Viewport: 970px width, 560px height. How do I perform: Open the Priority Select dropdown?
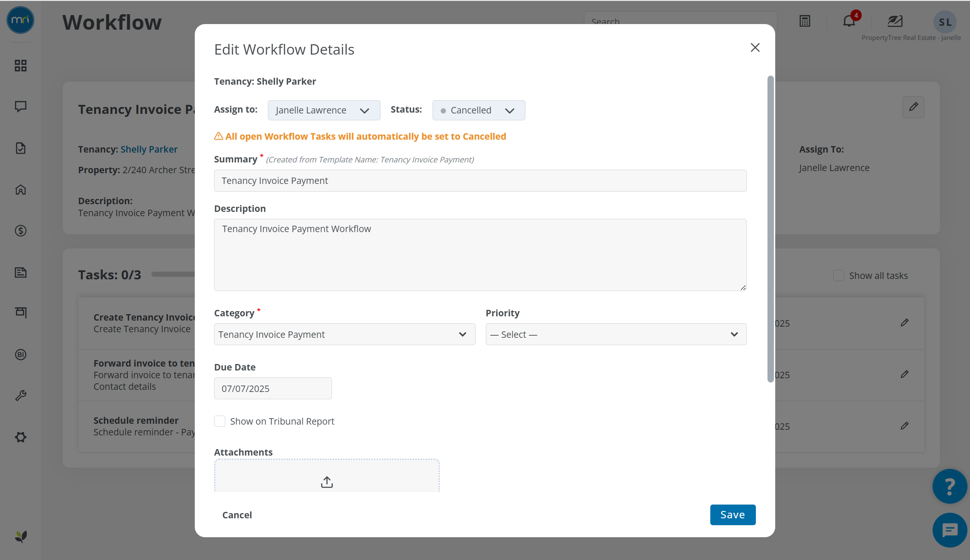(616, 334)
